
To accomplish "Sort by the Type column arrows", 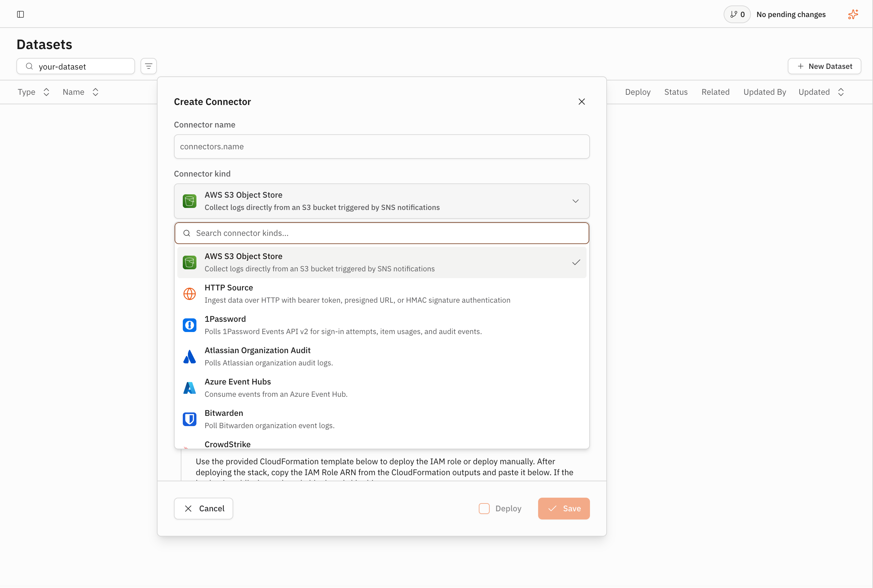I will coord(46,92).
